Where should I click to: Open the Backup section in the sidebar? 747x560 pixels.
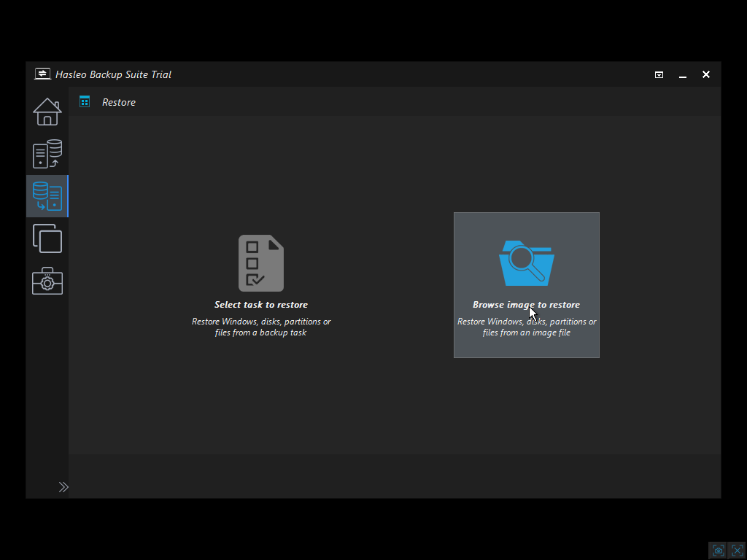tap(47, 154)
